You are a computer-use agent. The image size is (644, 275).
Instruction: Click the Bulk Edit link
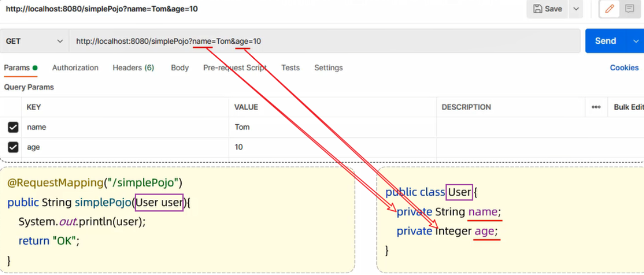pyautogui.click(x=628, y=107)
